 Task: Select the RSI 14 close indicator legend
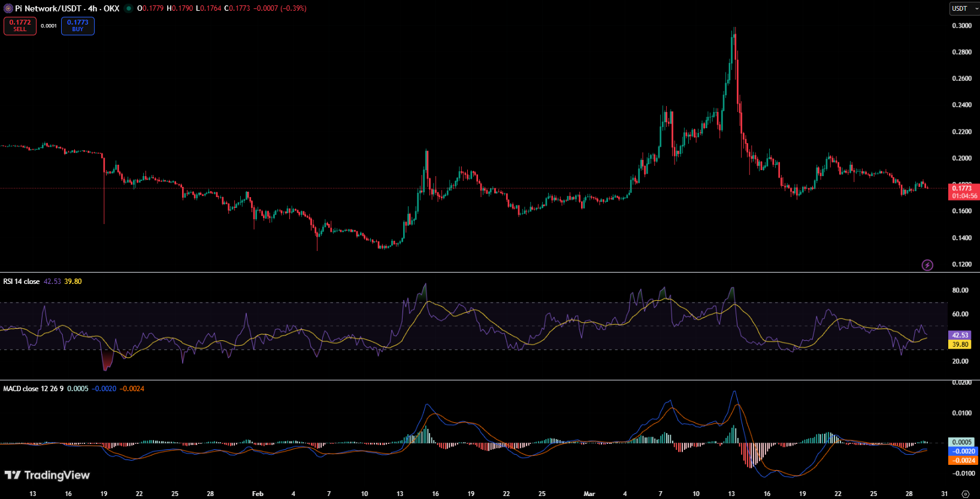(22, 282)
